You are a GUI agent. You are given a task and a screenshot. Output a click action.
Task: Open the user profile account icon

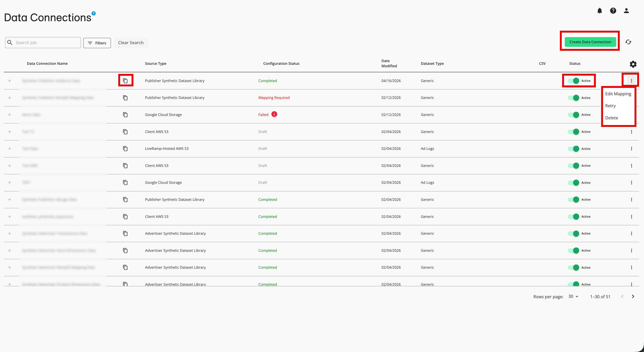click(x=626, y=10)
